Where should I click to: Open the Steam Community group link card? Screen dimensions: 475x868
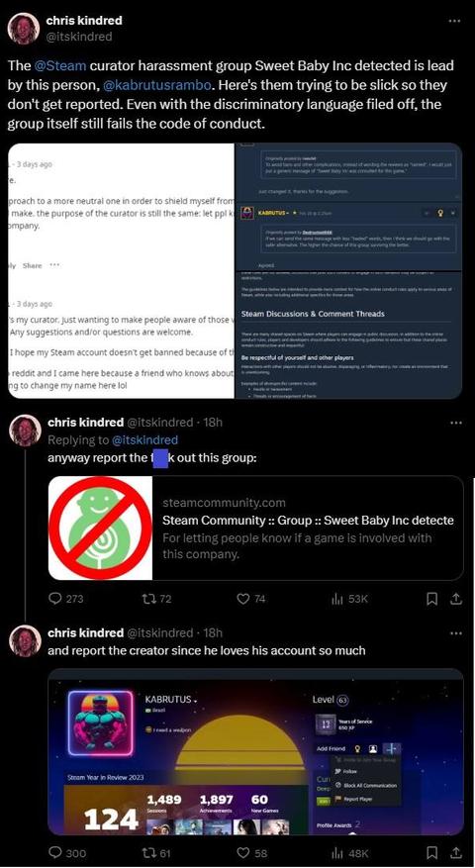coord(255,528)
